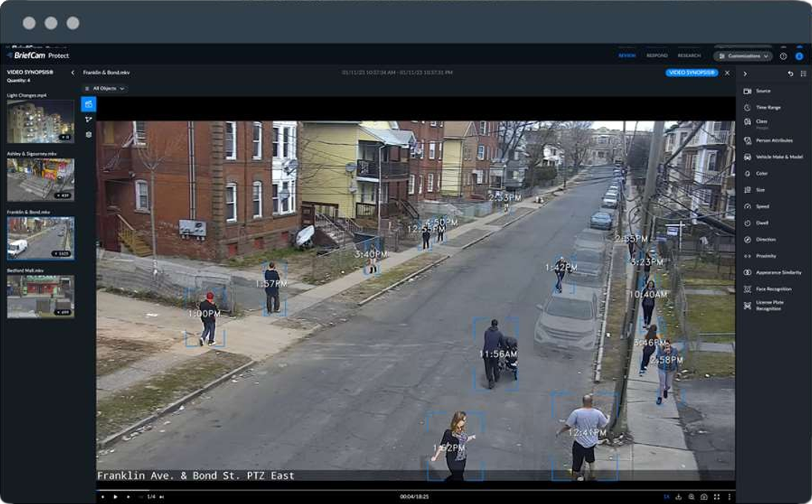
Task: Collapse the right filter panel chevron
Action: 745,73
